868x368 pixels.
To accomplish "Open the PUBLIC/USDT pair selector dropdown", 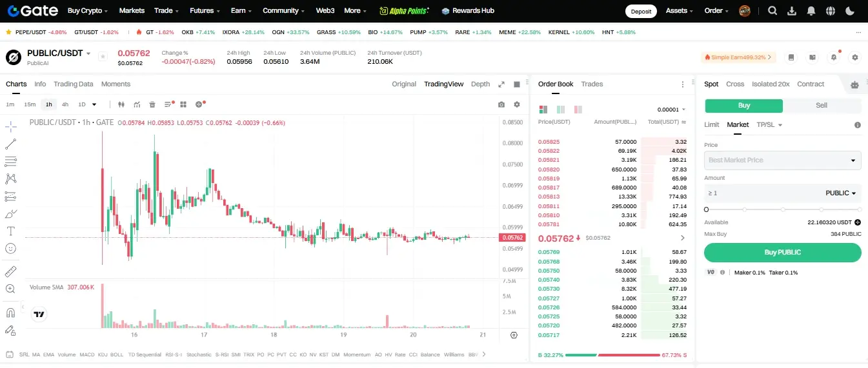I will point(88,53).
